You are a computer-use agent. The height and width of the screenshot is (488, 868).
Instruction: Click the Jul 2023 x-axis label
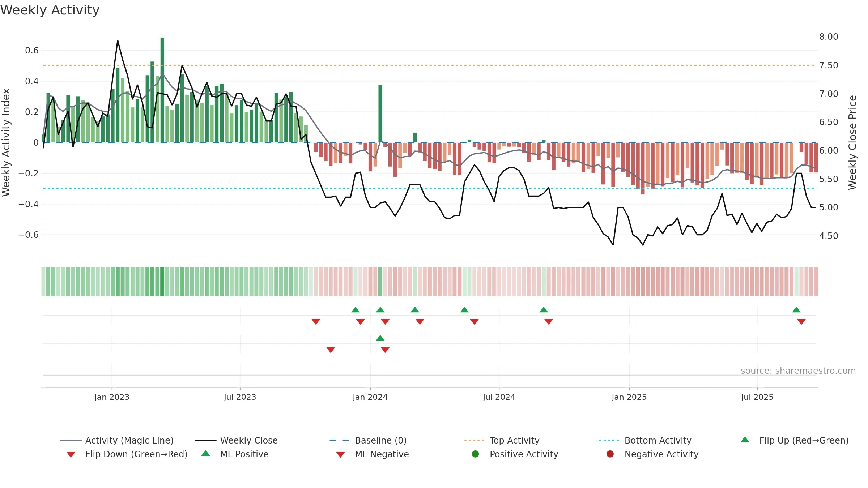pos(240,397)
